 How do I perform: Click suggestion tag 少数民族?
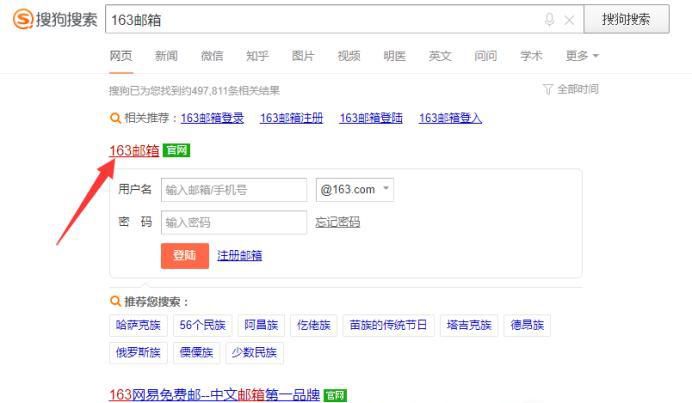pyautogui.click(x=255, y=353)
